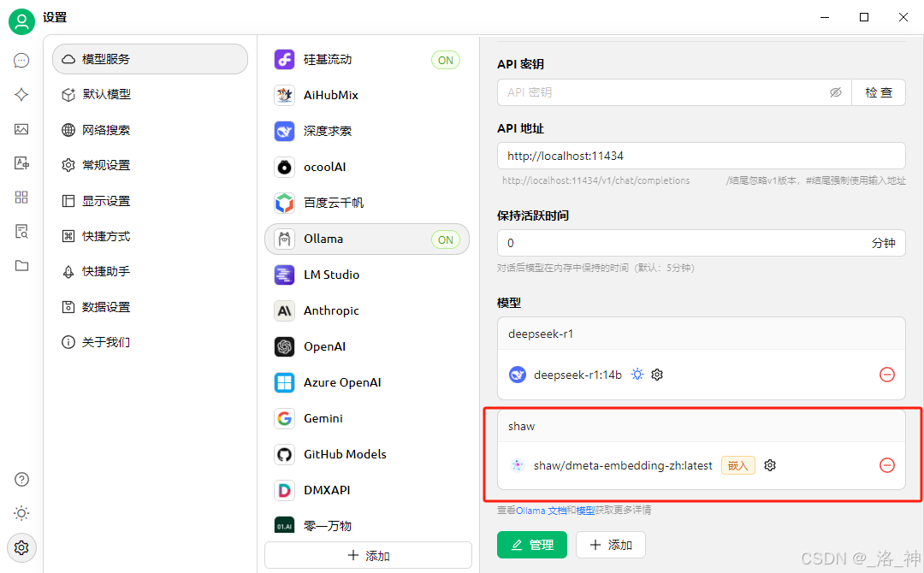
Task: Switch theme with the sun icon
Action: click(21, 513)
